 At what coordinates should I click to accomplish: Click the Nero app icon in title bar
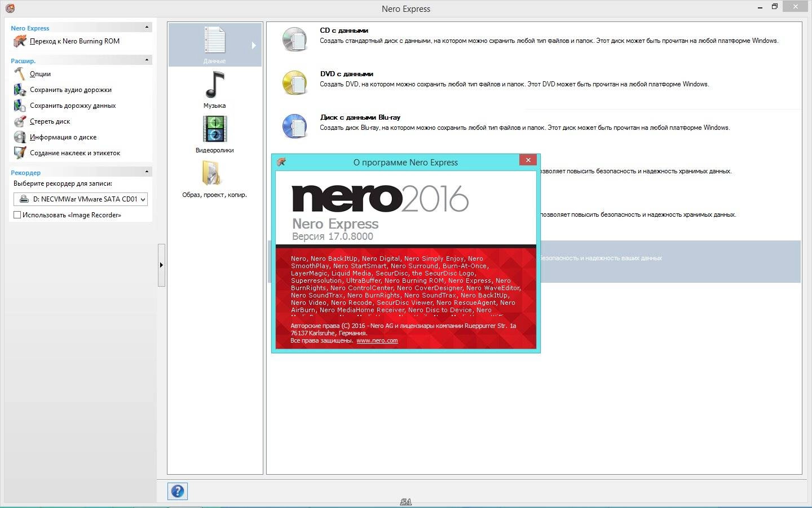point(10,8)
